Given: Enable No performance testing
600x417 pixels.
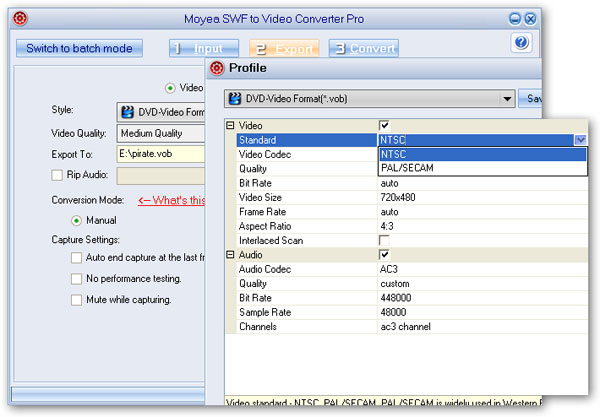Looking at the screenshot, I should [x=76, y=279].
